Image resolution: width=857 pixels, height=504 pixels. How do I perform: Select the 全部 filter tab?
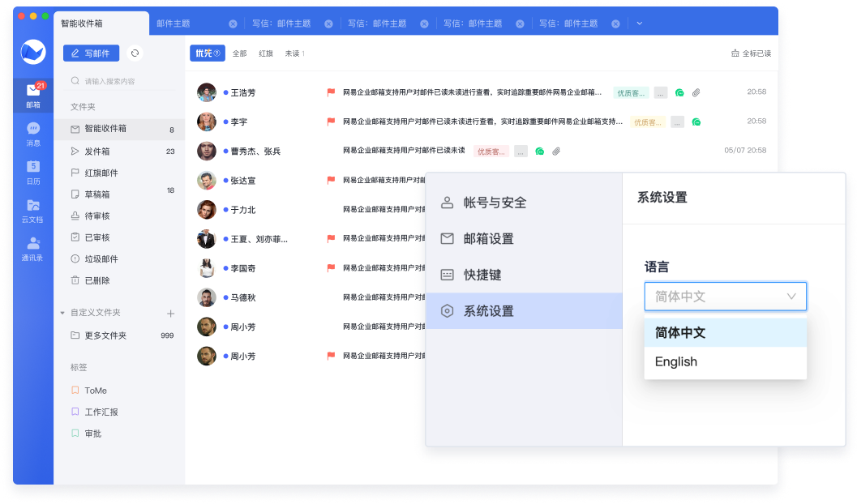(x=239, y=53)
